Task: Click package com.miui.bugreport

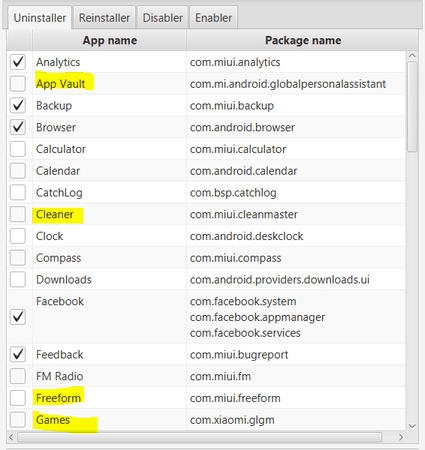Action: click(x=239, y=355)
